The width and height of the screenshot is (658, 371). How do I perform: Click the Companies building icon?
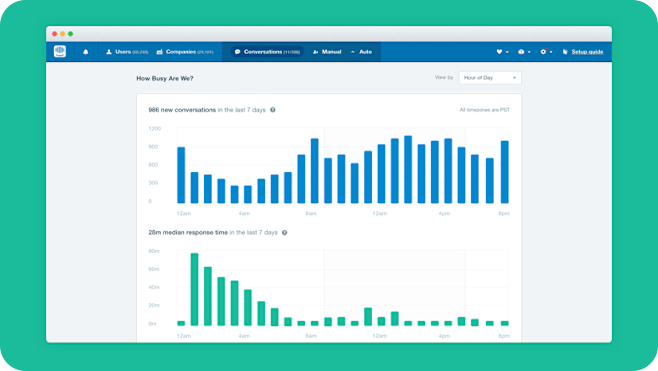(x=159, y=52)
